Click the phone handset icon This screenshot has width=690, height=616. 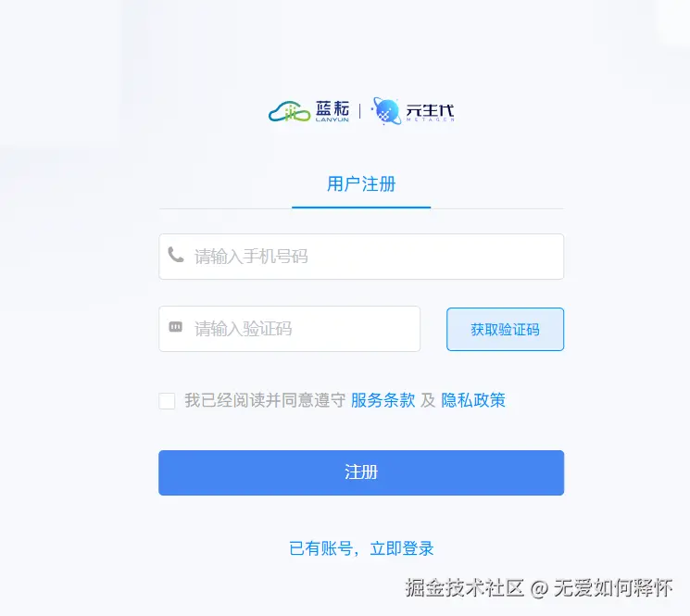(x=176, y=255)
